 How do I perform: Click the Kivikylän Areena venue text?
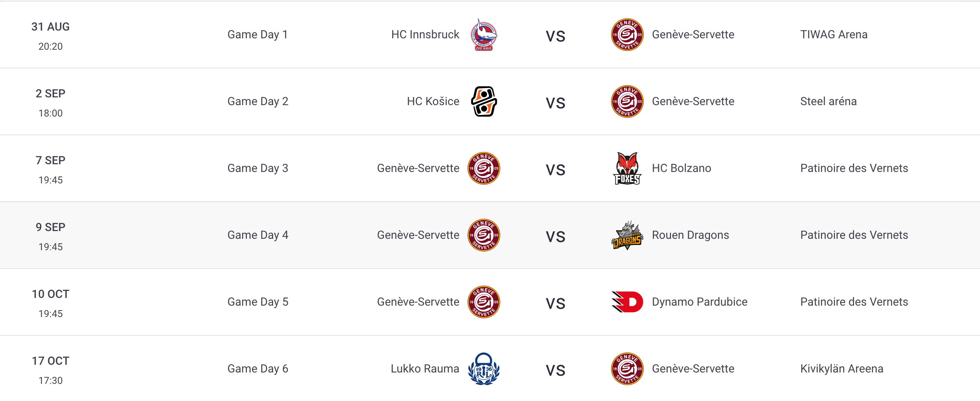coord(842,369)
